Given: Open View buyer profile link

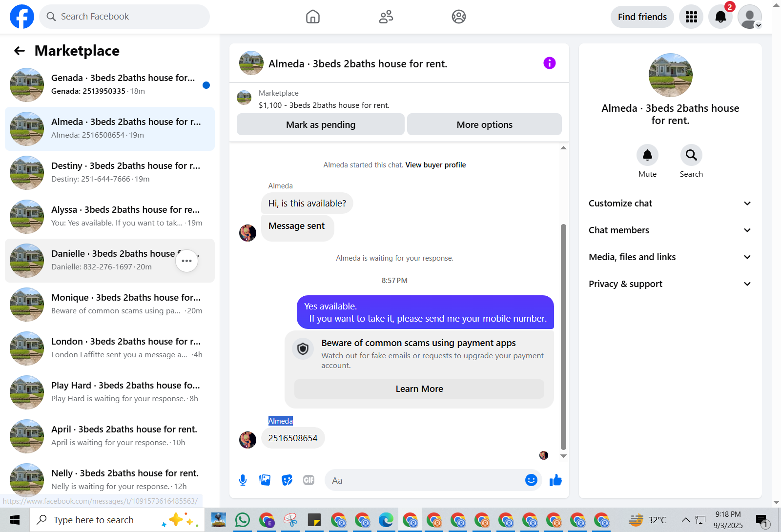Looking at the screenshot, I should click(435, 165).
